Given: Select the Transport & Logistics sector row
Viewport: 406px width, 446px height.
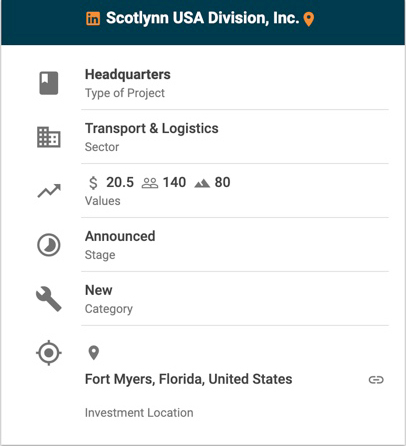Looking at the screenshot, I should [235, 137].
